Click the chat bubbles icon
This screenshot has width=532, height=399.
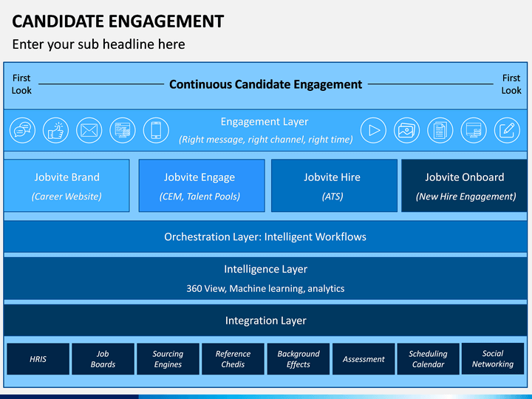22,130
